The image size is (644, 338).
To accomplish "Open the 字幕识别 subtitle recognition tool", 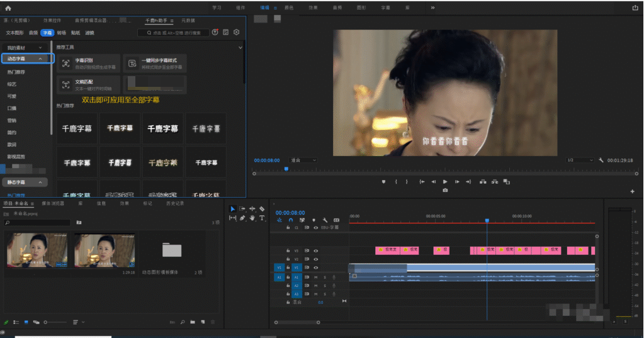I will click(x=88, y=63).
